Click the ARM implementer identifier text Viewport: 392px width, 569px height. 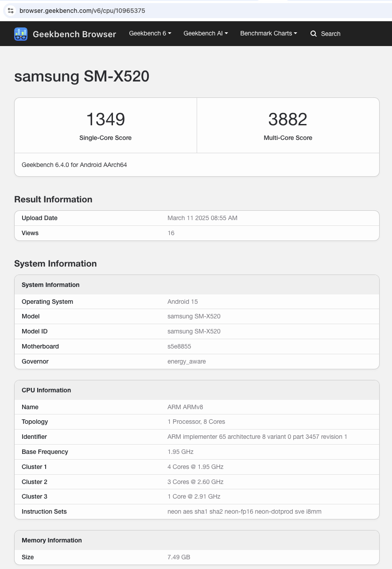click(x=257, y=437)
